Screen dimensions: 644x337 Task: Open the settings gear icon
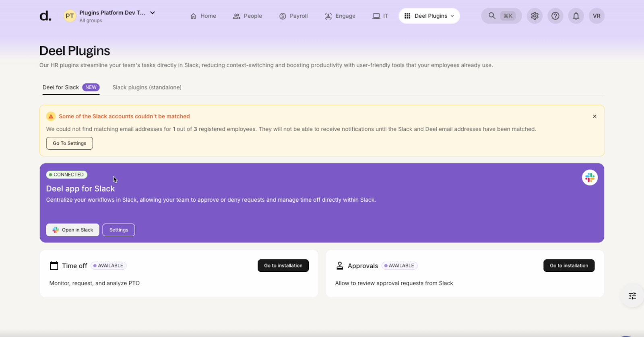[x=535, y=16]
